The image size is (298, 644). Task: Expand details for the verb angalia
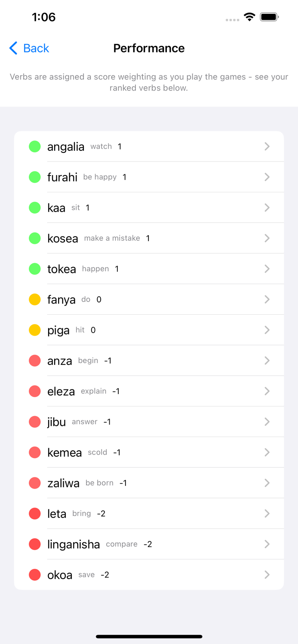267,146
